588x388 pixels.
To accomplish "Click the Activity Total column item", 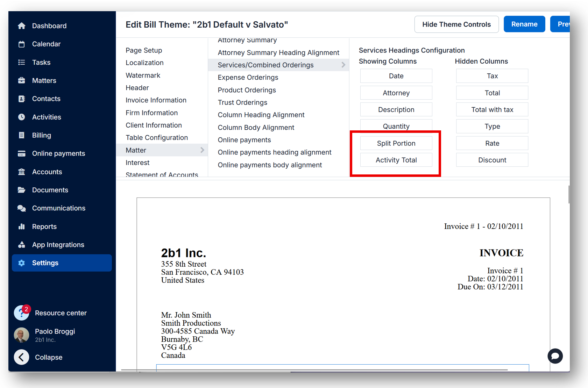I will (x=396, y=160).
